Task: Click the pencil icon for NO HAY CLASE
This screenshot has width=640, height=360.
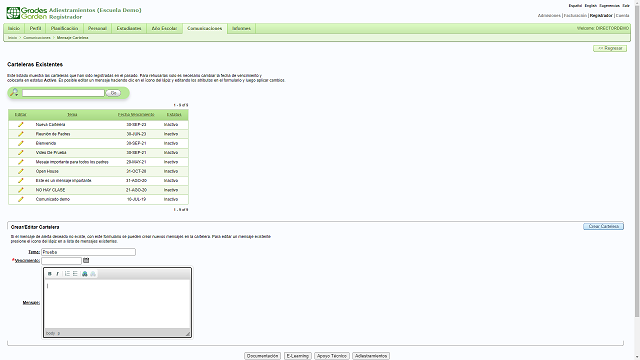Action: (x=20, y=190)
